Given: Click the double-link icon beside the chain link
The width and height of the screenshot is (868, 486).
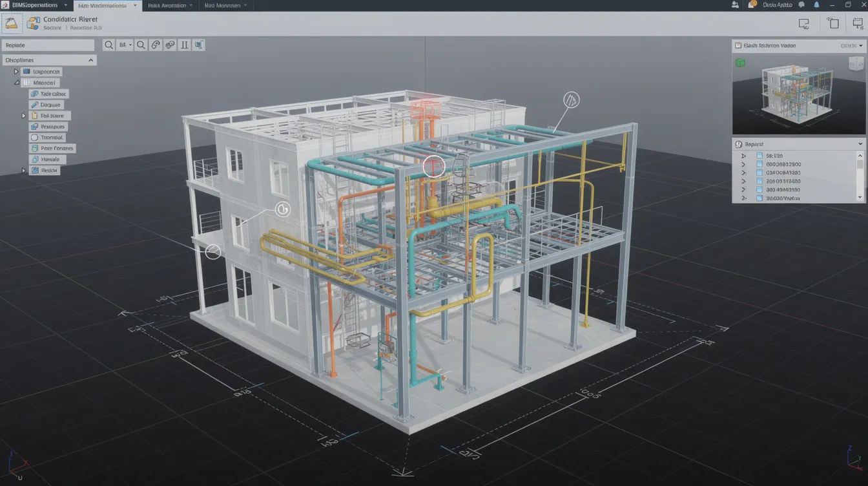Looking at the screenshot, I should (x=170, y=45).
